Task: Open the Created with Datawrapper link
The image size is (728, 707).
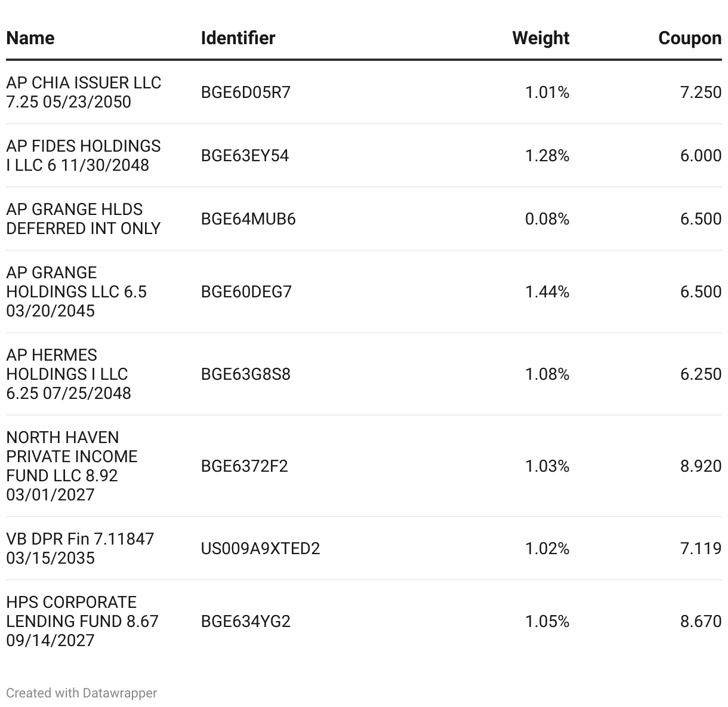Action: [x=82, y=693]
